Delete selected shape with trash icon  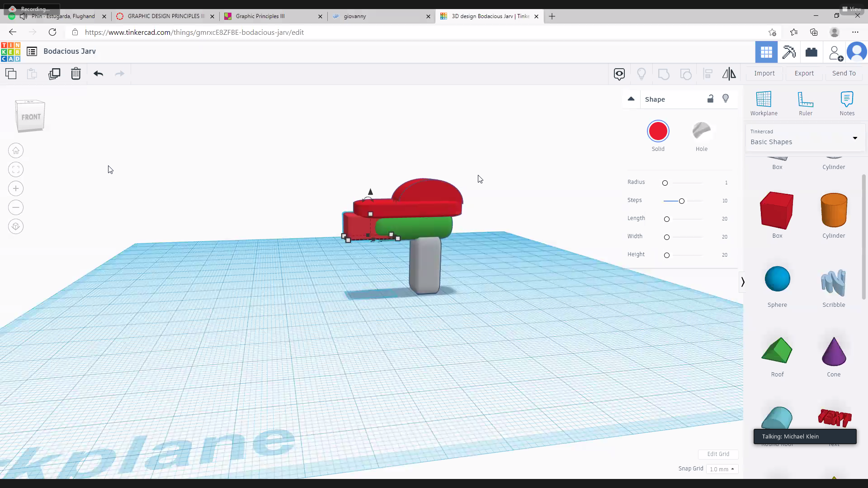tap(75, 74)
